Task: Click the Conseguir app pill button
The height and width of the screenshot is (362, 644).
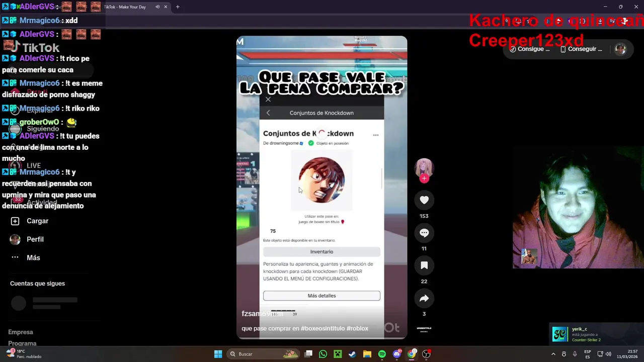Action: coord(581,49)
